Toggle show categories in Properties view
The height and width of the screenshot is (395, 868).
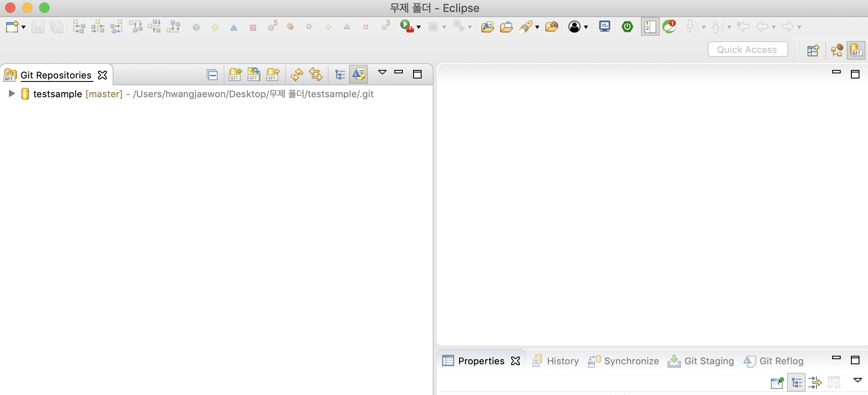(796, 383)
